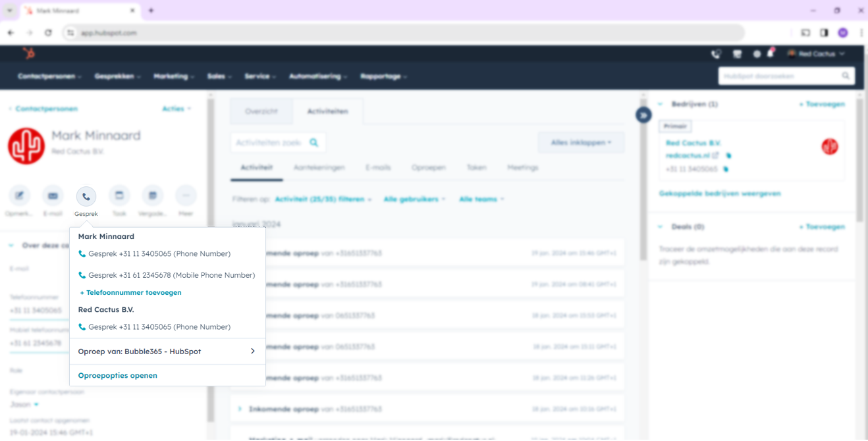Open the Alle gebruikers filter dropdown
Image resolution: width=868 pixels, height=441 pixels.
point(414,199)
